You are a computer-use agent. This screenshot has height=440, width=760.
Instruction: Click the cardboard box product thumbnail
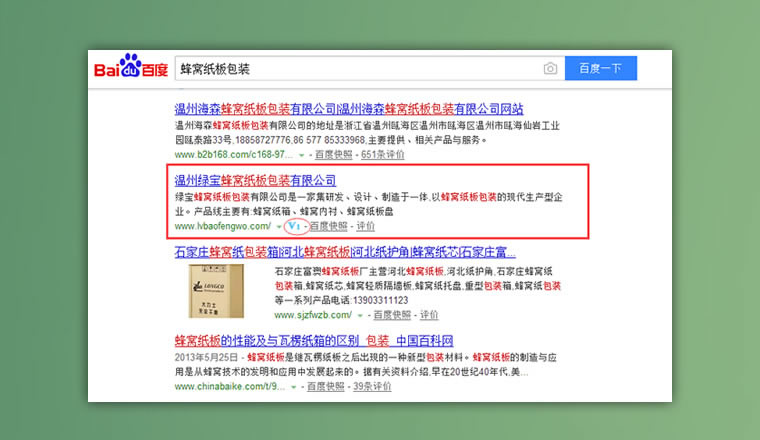pos(216,291)
